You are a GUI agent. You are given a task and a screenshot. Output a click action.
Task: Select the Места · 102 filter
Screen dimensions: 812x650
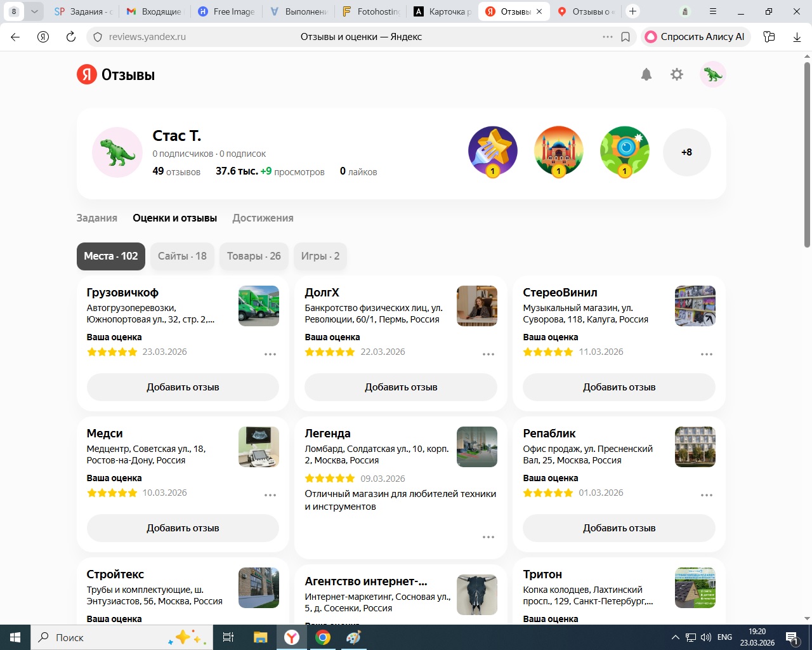pyautogui.click(x=111, y=256)
